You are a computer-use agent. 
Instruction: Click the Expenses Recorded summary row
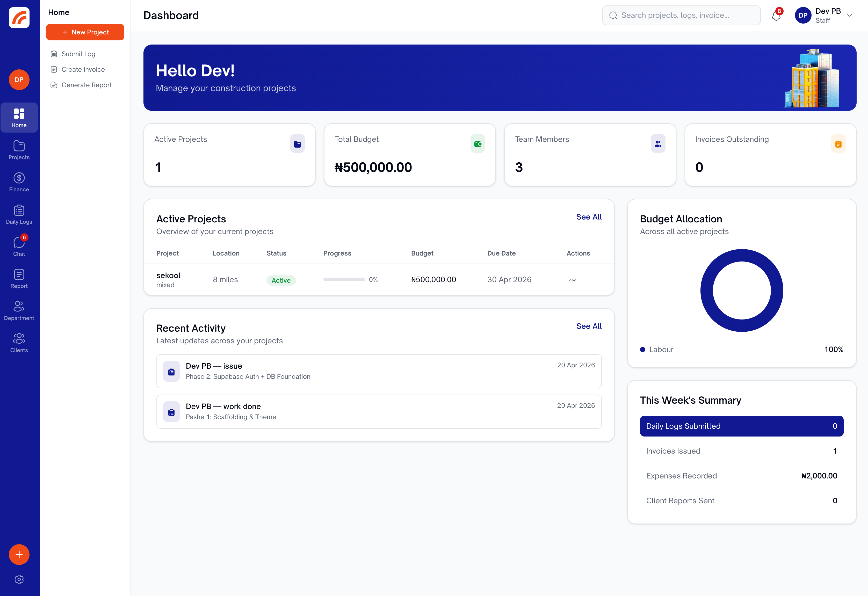(x=741, y=476)
